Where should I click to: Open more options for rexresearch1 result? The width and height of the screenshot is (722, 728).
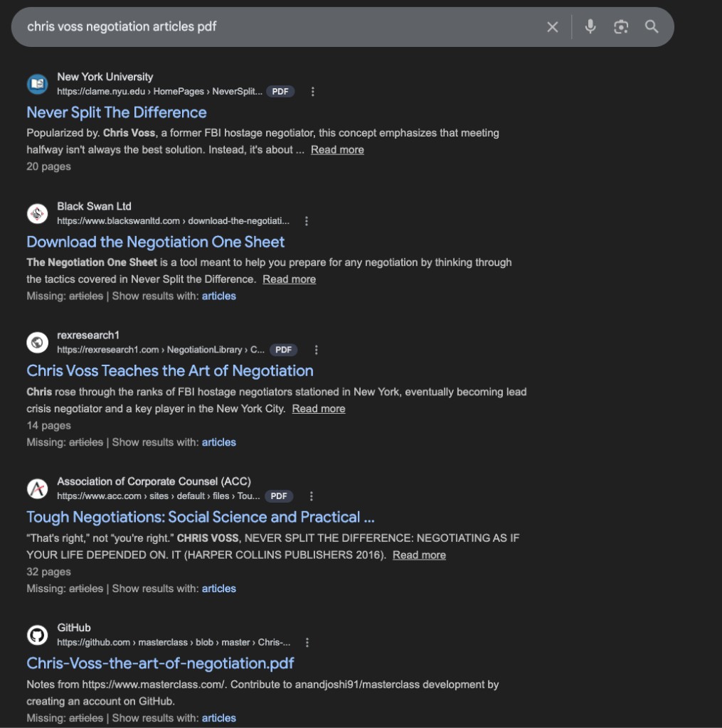point(317,350)
